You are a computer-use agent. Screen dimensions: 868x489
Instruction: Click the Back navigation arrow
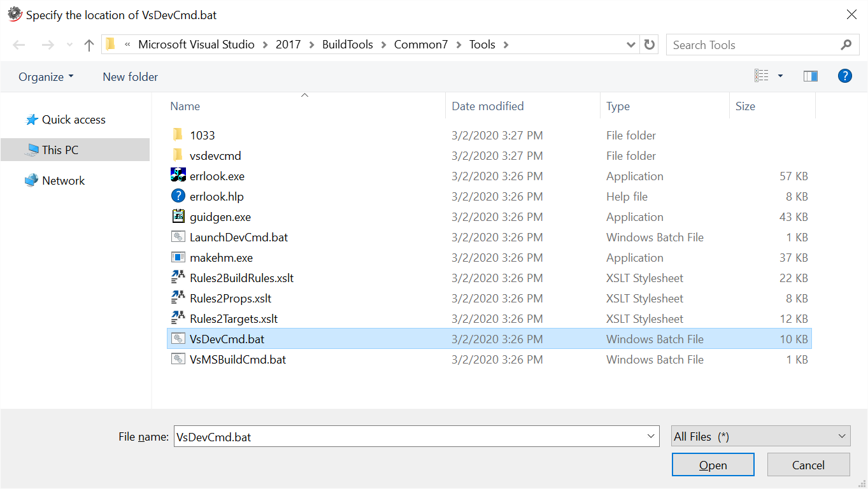pyautogui.click(x=19, y=45)
